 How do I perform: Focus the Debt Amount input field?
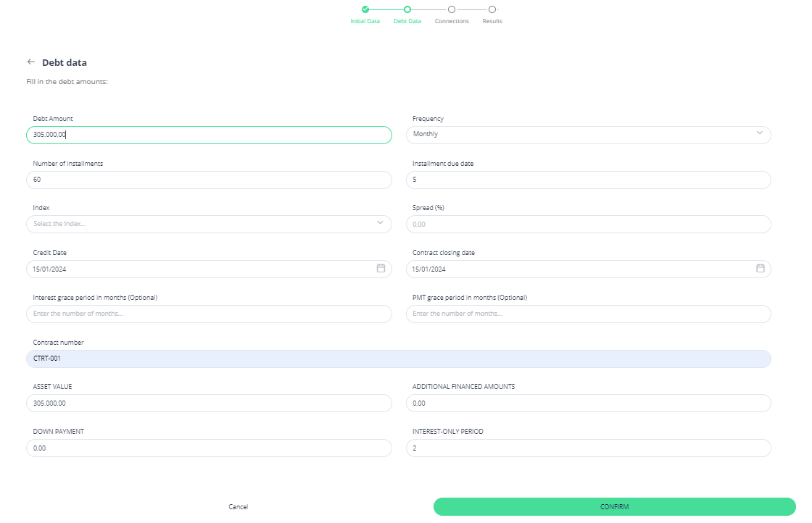209,135
